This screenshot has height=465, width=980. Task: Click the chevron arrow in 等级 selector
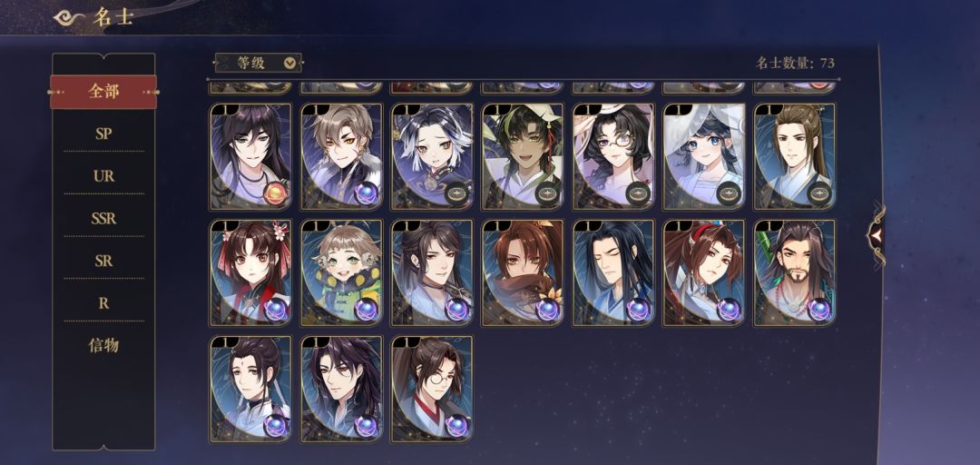[x=289, y=63]
